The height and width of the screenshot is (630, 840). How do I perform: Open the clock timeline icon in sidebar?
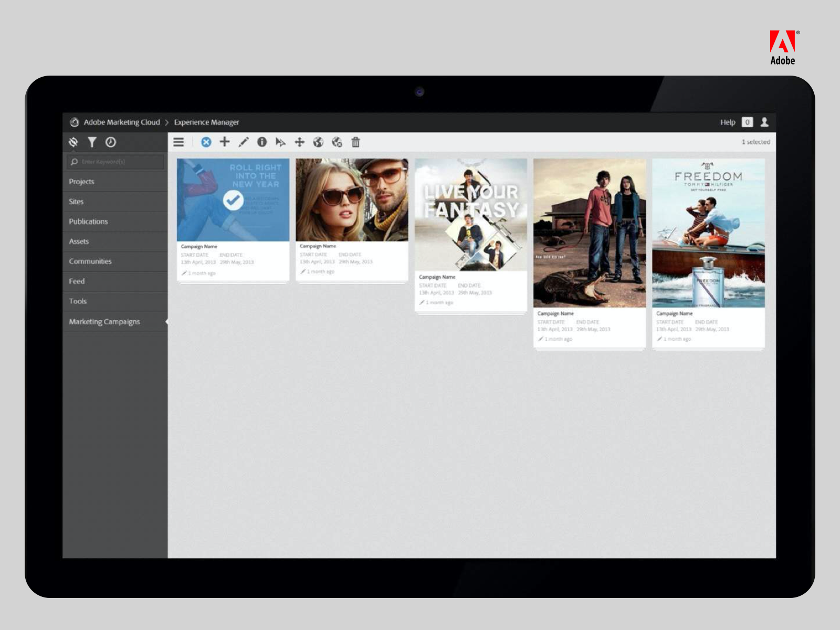[x=111, y=142]
